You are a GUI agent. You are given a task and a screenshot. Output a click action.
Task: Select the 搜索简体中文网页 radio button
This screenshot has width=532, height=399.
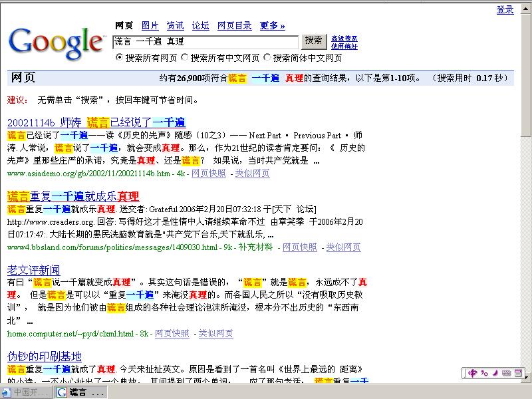(267, 57)
